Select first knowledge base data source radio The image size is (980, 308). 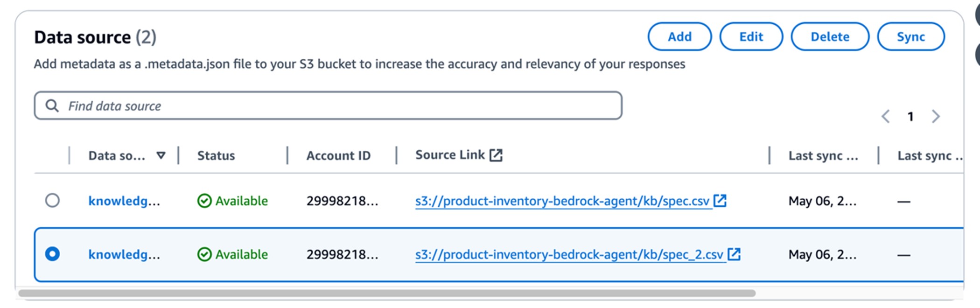(52, 200)
